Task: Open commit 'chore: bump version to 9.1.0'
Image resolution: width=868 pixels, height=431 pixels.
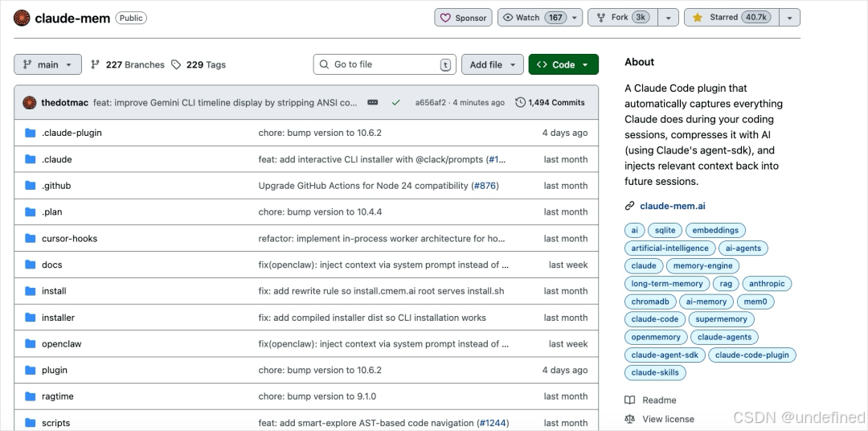Action: click(x=317, y=396)
